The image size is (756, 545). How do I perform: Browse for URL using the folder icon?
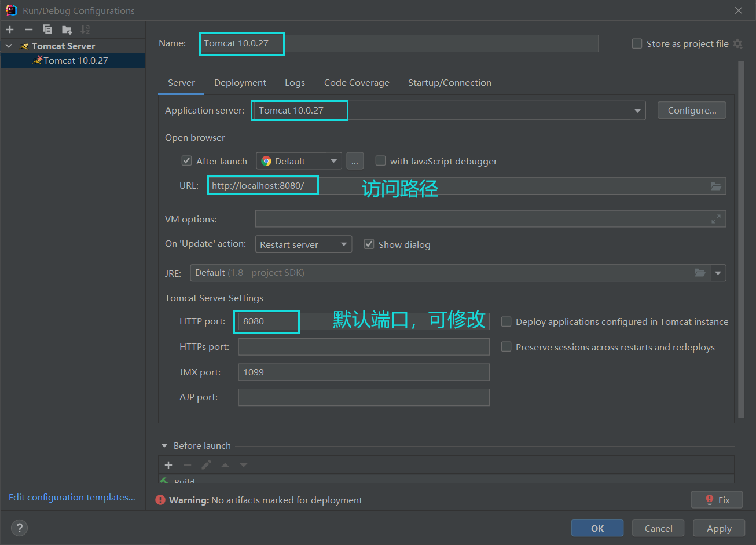(716, 186)
